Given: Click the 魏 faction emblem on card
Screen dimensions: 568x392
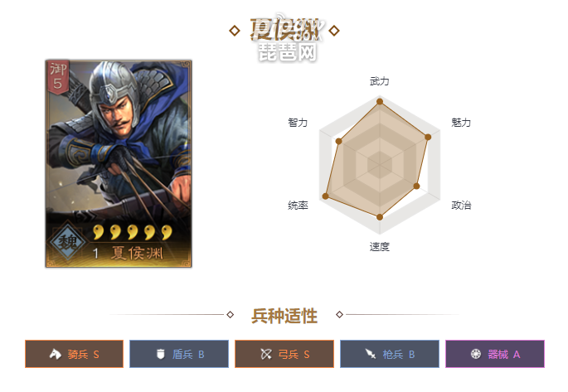Looking at the screenshot, I should tap(68, 242).
